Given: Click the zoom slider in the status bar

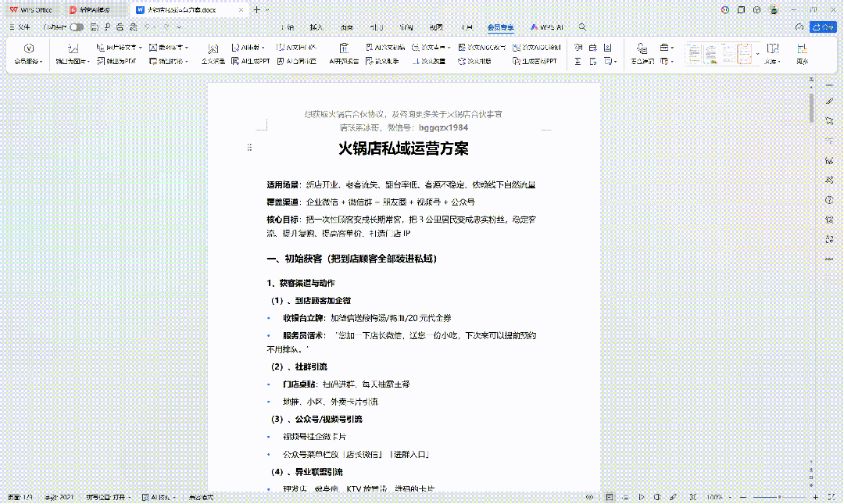Looking at the screenshot, I should click(779, 497).
